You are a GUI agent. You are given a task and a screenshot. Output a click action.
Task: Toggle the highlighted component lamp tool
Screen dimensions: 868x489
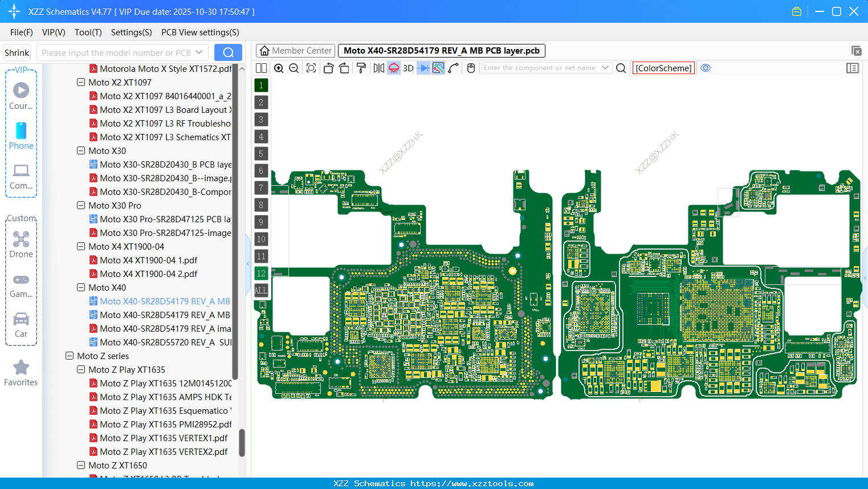coord(393,68)
